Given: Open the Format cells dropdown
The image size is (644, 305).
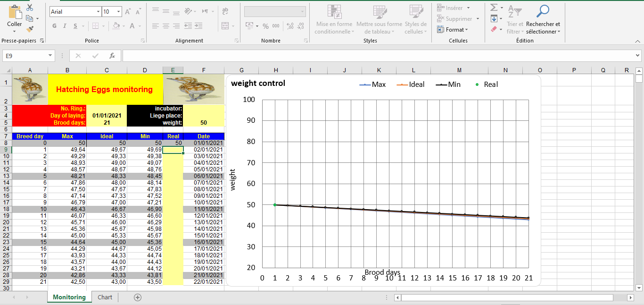Looking at the screenshot, I should 453,29.
